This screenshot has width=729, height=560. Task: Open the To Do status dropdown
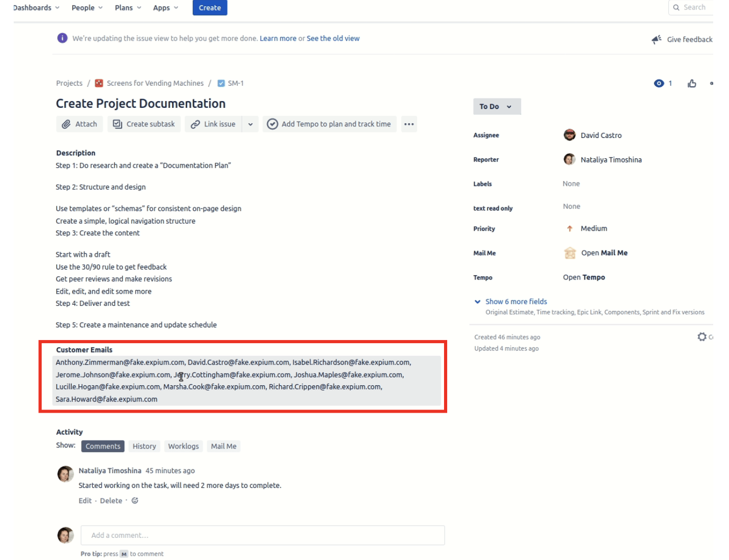(497, 106)
